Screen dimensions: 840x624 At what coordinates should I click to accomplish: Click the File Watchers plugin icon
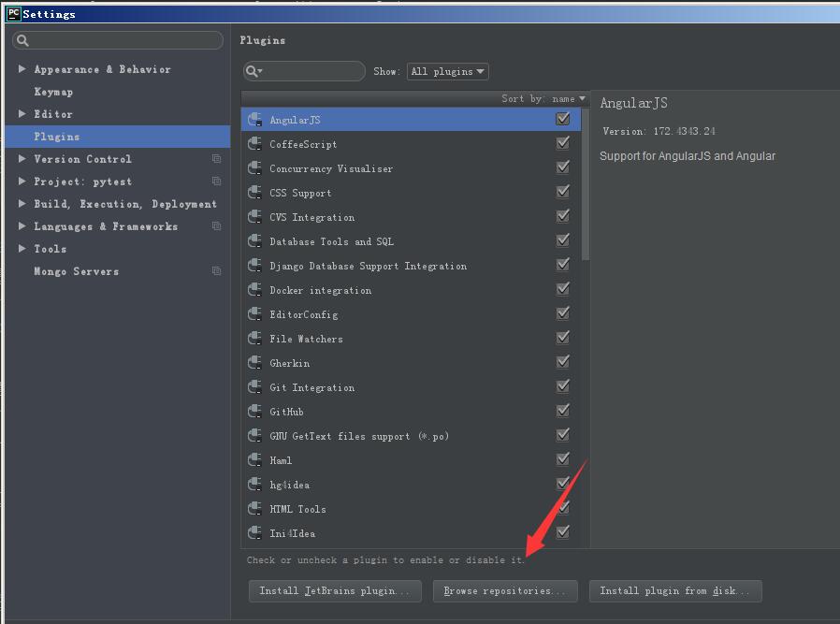254,339
